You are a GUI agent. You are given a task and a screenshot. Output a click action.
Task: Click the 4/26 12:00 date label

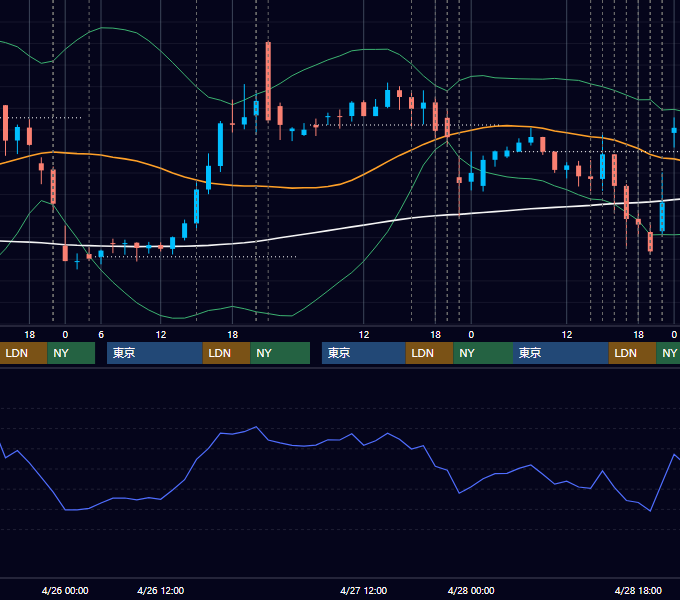160,590
